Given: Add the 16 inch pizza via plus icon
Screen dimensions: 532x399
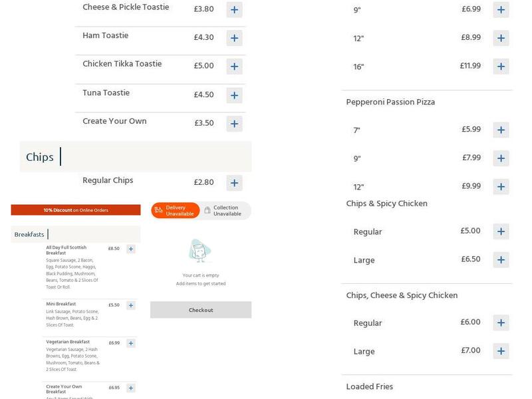Looking at the screenshot, I should tap(500, 66).
